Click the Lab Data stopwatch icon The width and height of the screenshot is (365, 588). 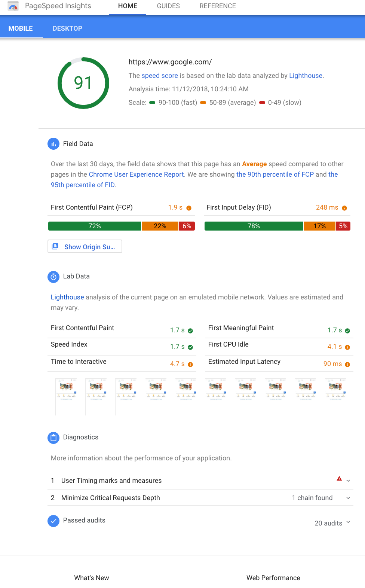pyautogui.click(x=53, y=277)
